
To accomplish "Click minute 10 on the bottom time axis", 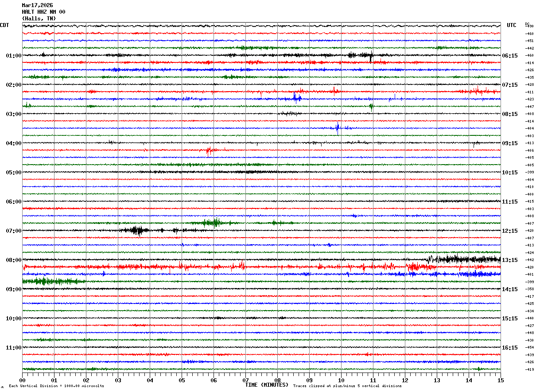I will [341, 380].
